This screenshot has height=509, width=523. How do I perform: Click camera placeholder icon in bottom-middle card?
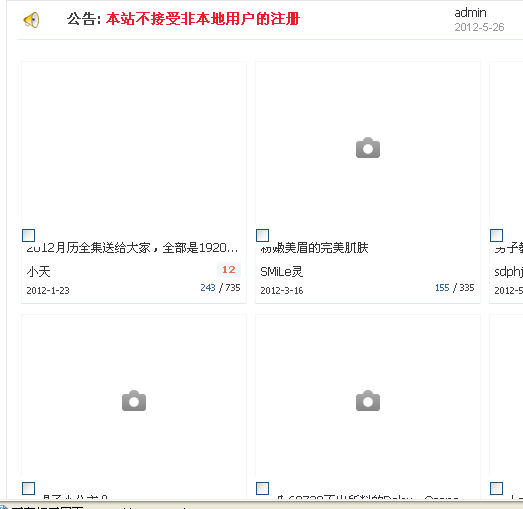coord(368,400)
